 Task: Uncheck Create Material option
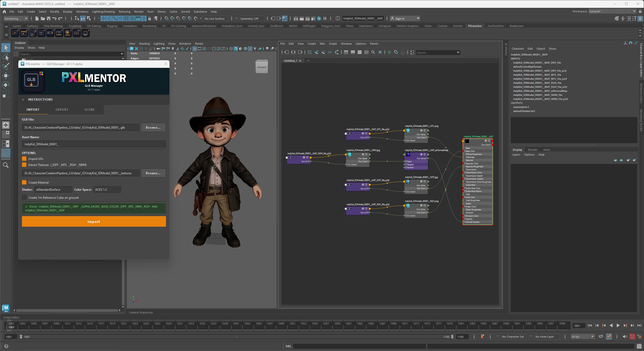point(24,182)
